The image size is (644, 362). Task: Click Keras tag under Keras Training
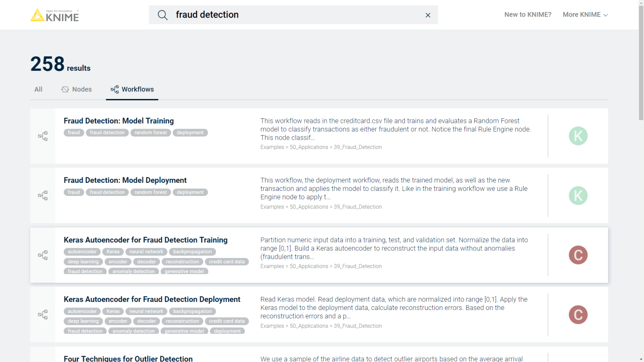click(113, 252)
